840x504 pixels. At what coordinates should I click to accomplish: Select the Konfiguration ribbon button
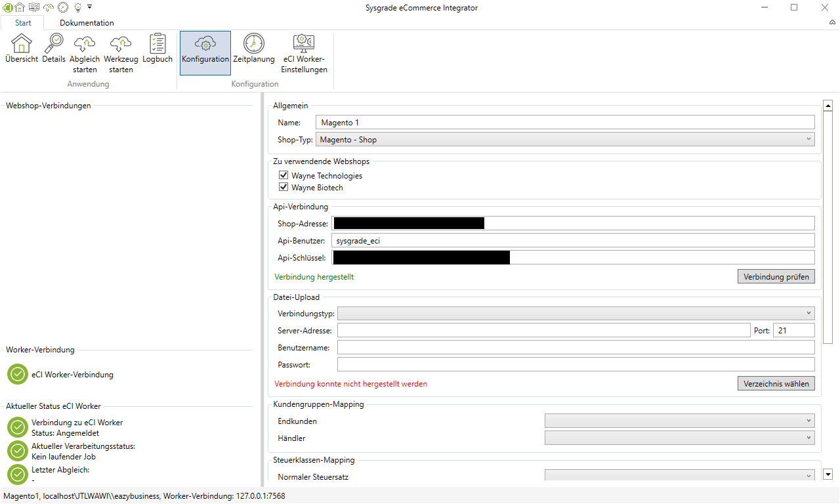[x=205, y=52]
